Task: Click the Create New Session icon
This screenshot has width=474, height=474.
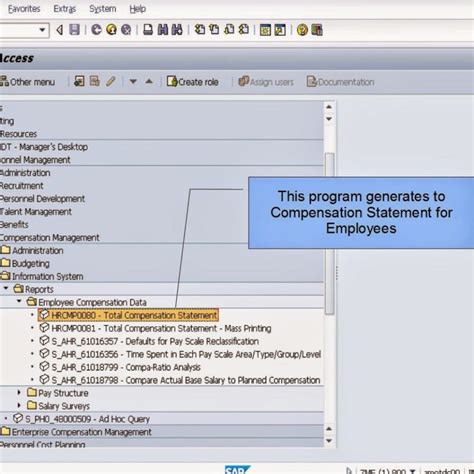Action: tap(265, 30)
